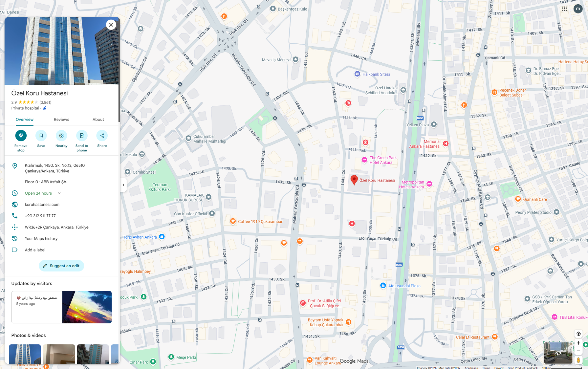Share Özel Koru Hastanesi location

102,135
